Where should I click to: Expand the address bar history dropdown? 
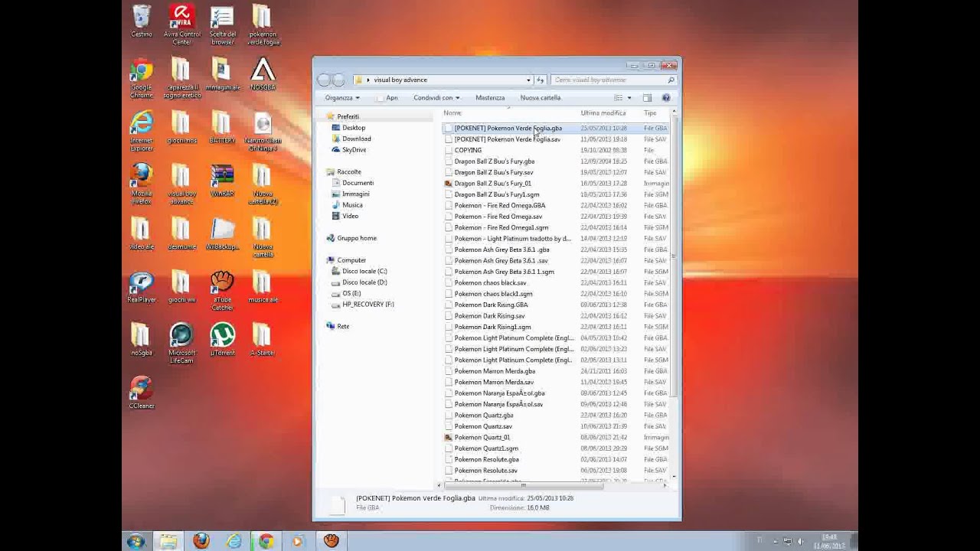click(528, 80)
